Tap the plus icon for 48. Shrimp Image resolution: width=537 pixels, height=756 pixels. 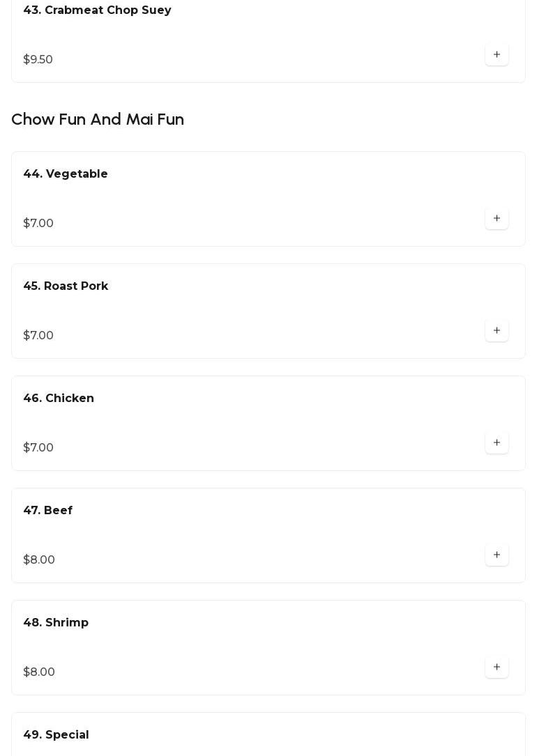click(x=497, y=667)
